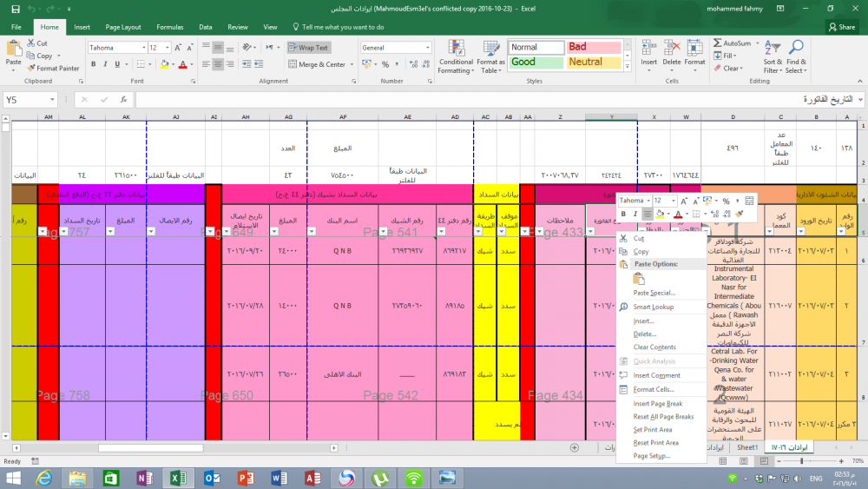This screenshot has height=489, width=868.
Task: Open Find & Select menu
Action: pos(796,56)
